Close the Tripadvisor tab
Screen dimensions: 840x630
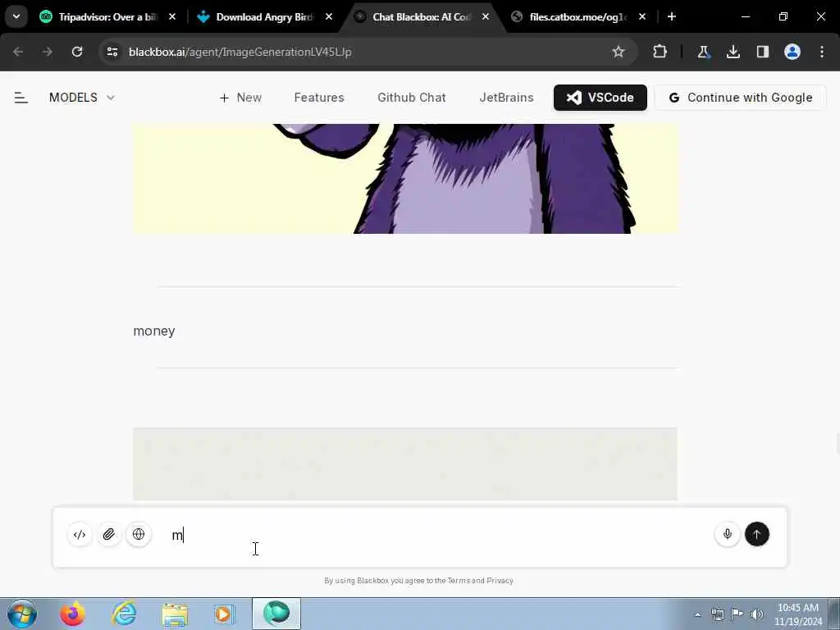click(x=172, y=17)
